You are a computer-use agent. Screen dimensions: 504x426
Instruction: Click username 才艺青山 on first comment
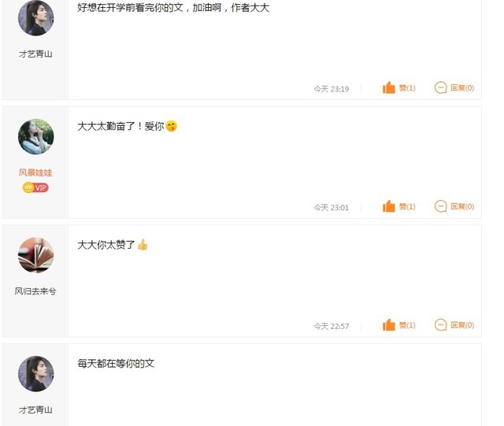point(35,54)
